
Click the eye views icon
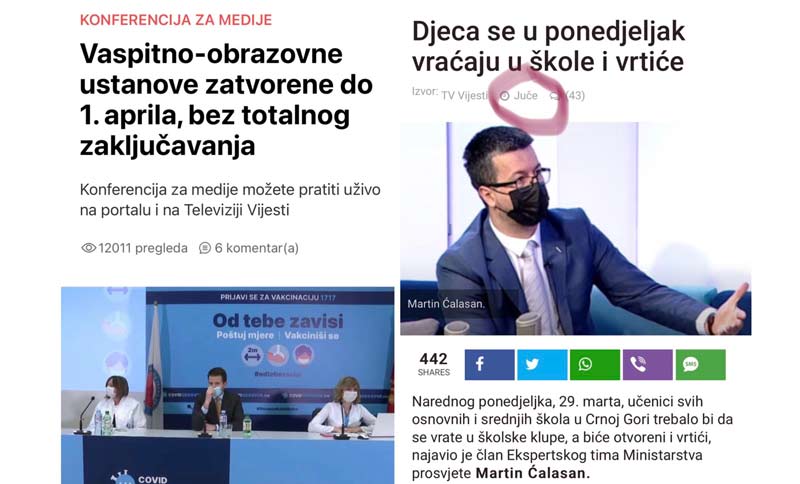tap(88, 248)
